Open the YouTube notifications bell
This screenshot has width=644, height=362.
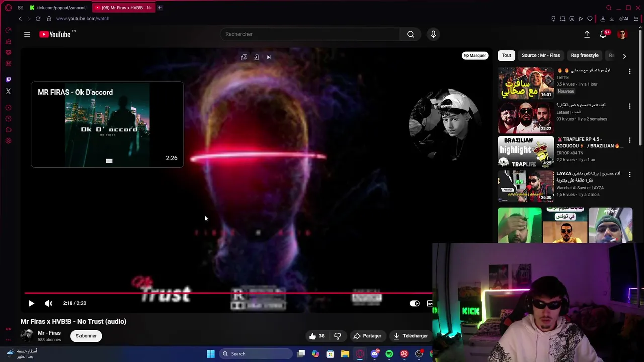pos(603,34)
